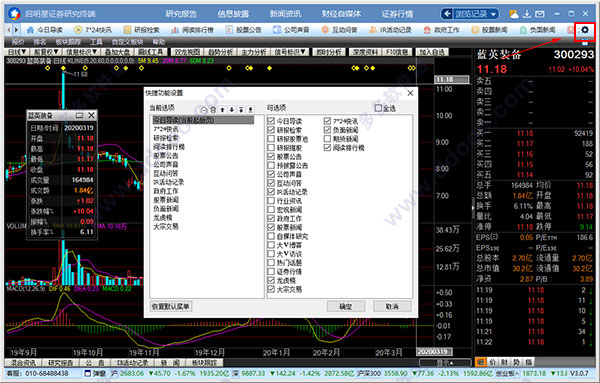Viewport: 600px width, 383px height.
Task: Click the download icon in title bar
Action: click(527, 14)
